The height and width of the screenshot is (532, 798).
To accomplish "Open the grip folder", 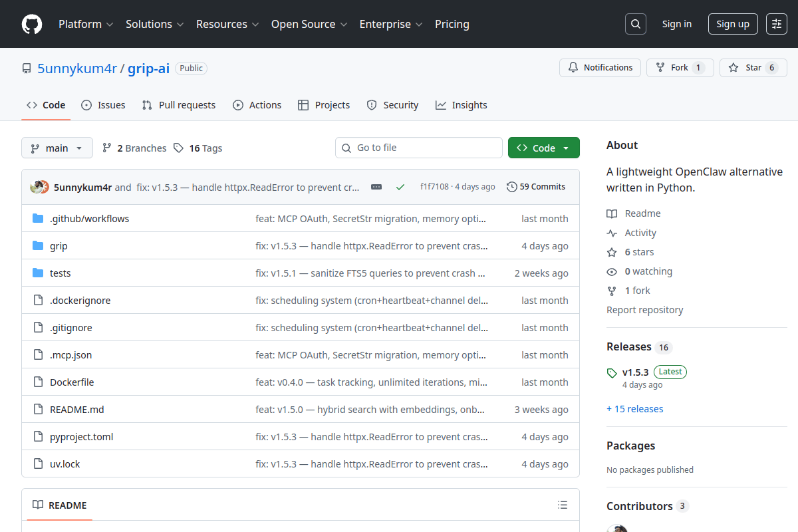I will pyautogui.click(x=59, y=245).
